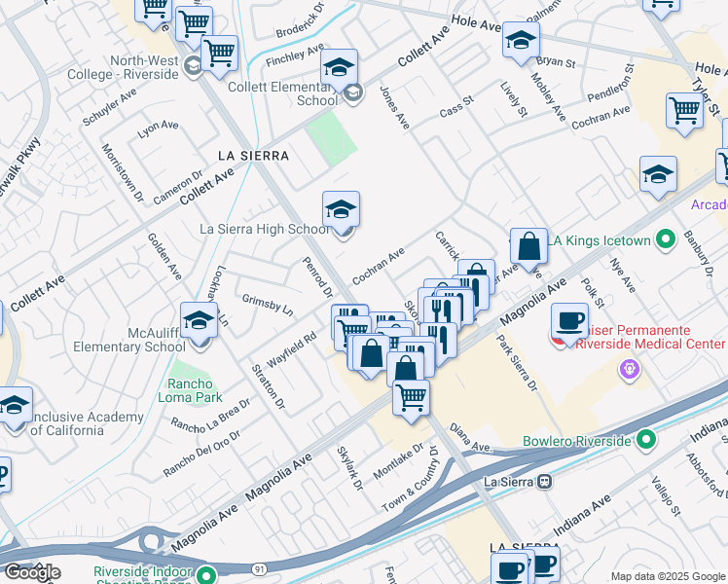Open the Google logo link
Image resolution: width=728 pixels, height=584 pixels.
[x=32, y=572]
